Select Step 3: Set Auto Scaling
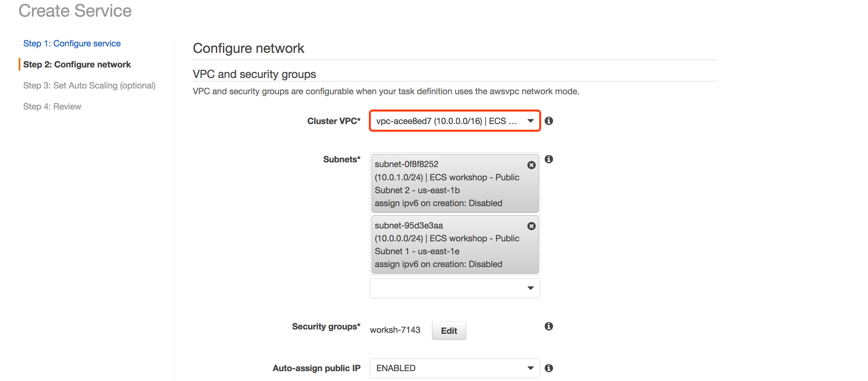Image resolution: width=868 pixels, height=381 pixels. 89,85
